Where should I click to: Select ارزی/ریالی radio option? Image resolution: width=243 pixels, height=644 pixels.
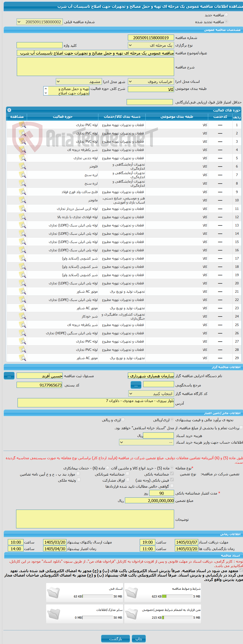pos(172,420)
